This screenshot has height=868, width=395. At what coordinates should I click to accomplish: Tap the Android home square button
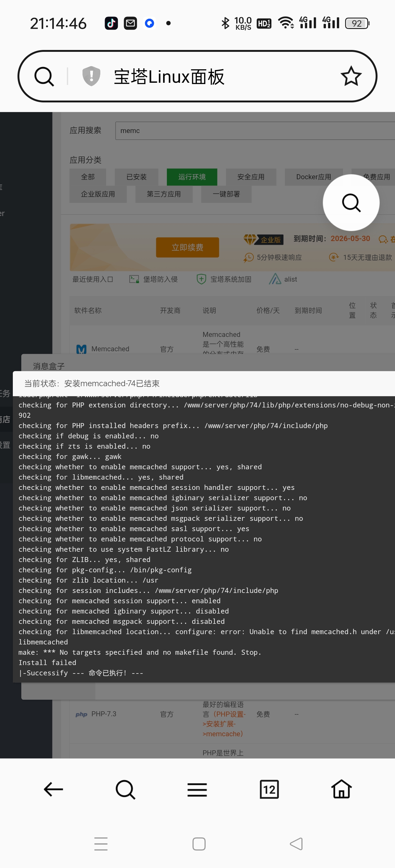[199, 844]
